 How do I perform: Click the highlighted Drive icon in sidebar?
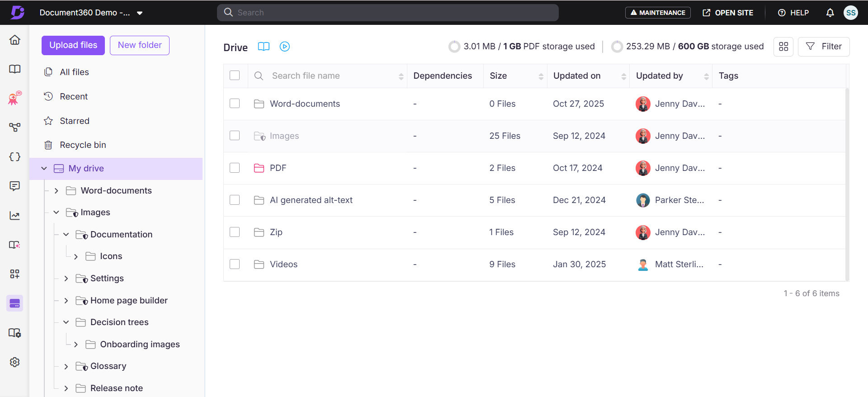[x=15, y=303]
